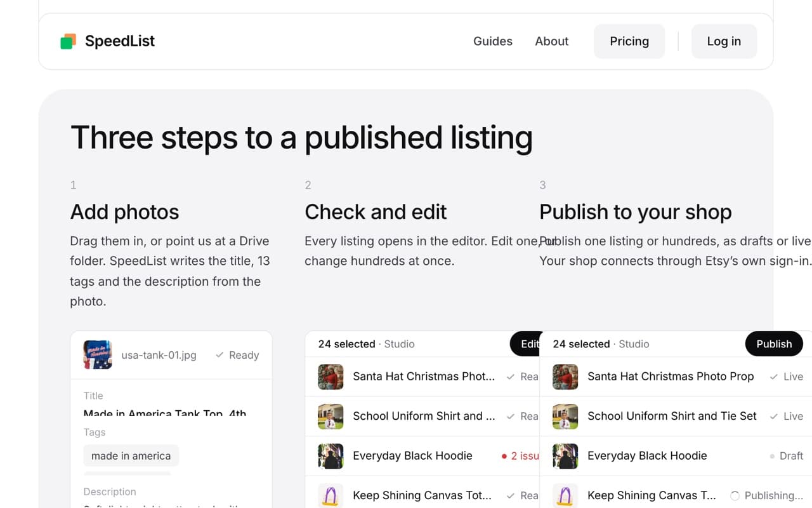Select "Everyday Black Hoodie" in the Draft row
This screenshot has width=812, height=508.
click(647, 456)
